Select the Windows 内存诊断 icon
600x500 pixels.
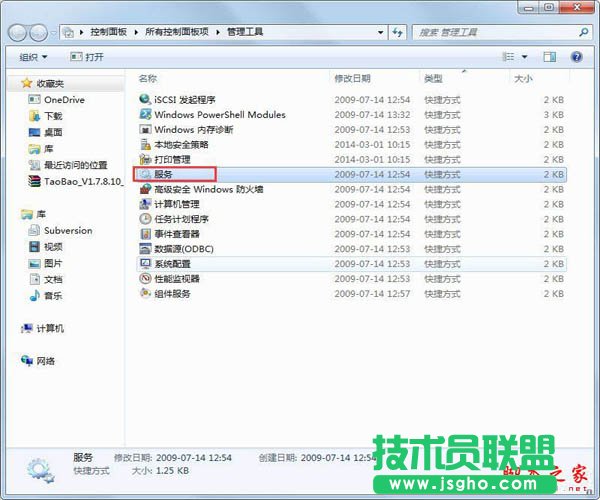(x=145, y=129)
